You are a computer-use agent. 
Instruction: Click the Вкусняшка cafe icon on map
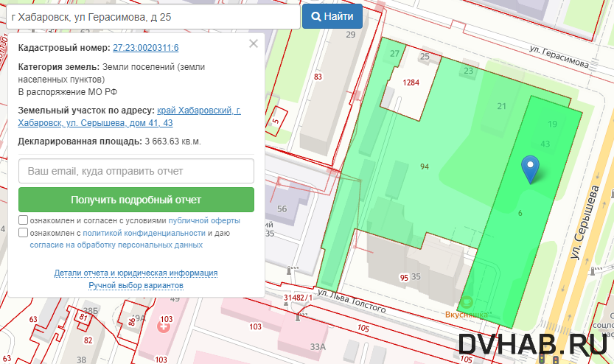[x=466, y=302]
